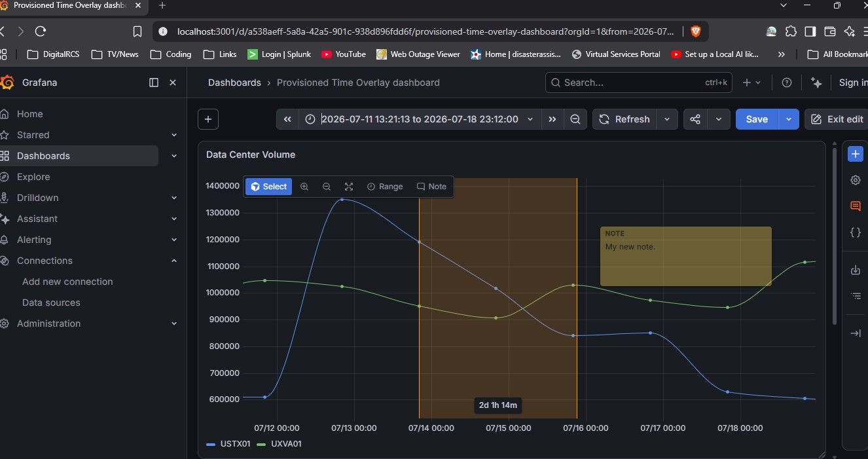Expand the Assistant section chevron
The height and width of the screenshot is (459, 868).
point(174,219)
